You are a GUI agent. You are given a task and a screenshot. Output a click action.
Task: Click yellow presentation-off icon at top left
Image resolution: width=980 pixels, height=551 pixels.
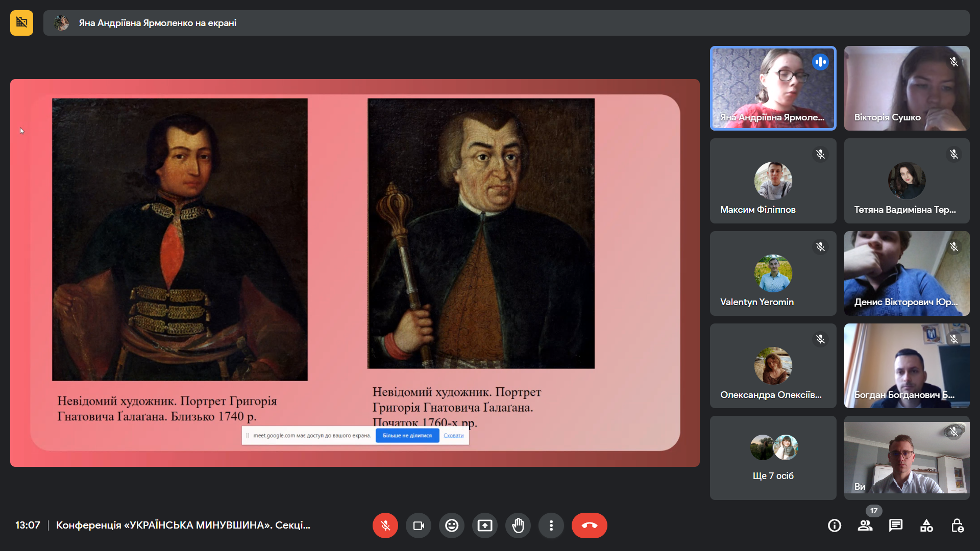click(21, 23)
